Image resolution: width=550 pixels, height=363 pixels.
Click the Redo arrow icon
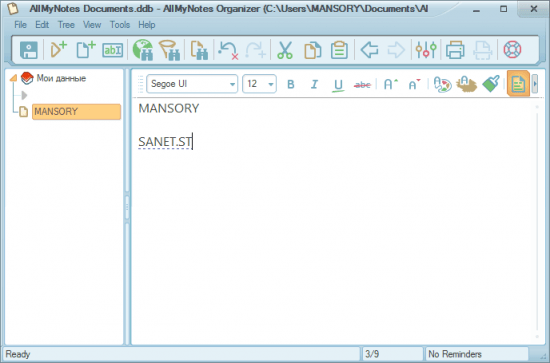coord(255,50)
